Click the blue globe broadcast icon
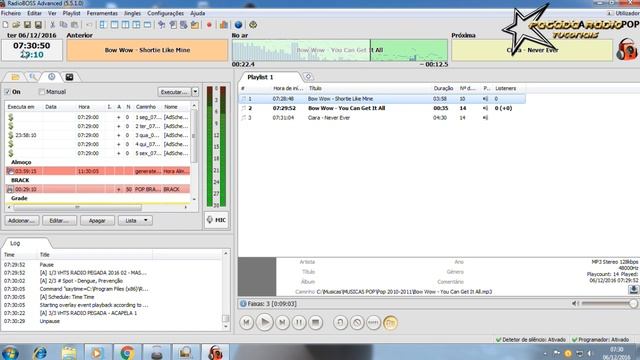The image size is (640, 360). [x=238, y=25]
